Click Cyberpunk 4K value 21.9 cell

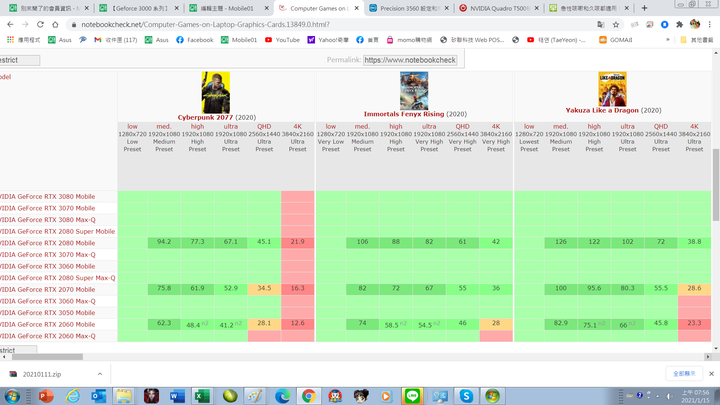[x=298, y=242]
